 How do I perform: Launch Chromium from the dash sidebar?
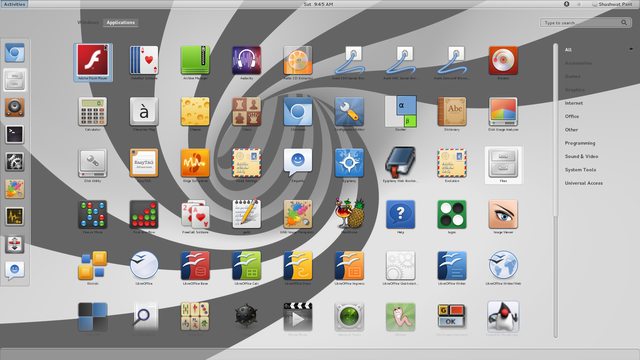pyautogui.click(x=15, y=53)
